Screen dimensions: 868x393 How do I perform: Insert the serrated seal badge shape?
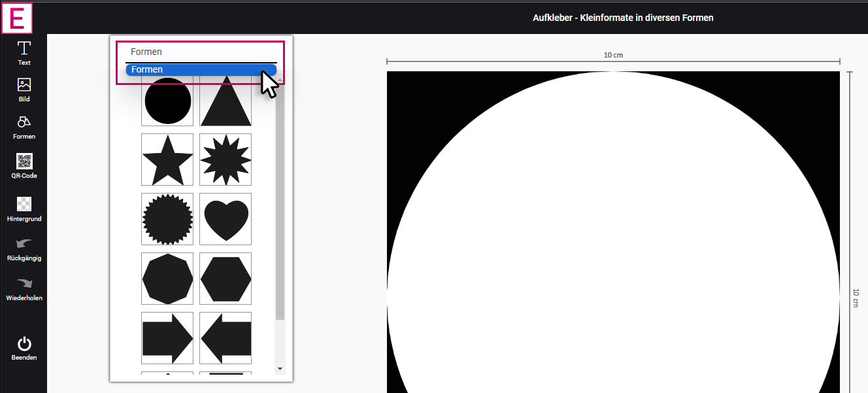pyautogui.click(x=167, y=219)
